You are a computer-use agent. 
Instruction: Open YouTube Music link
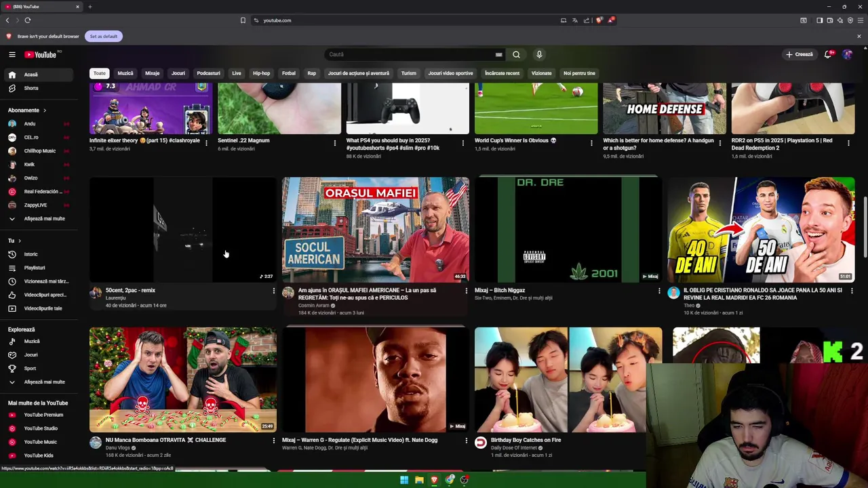click(x=37, y=442)
